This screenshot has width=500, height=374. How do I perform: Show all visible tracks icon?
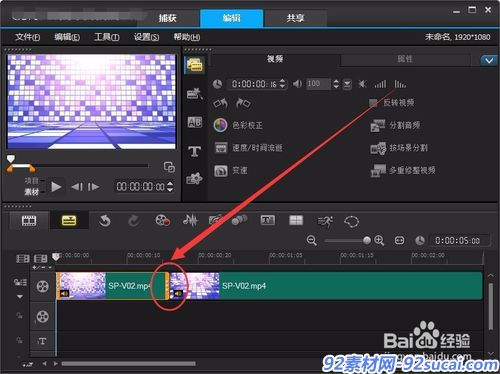(x=23, y=259)
